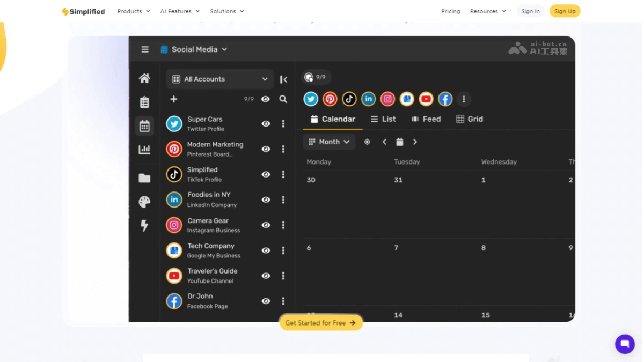
Task: Click the Sign Up button
Action: 565,11
